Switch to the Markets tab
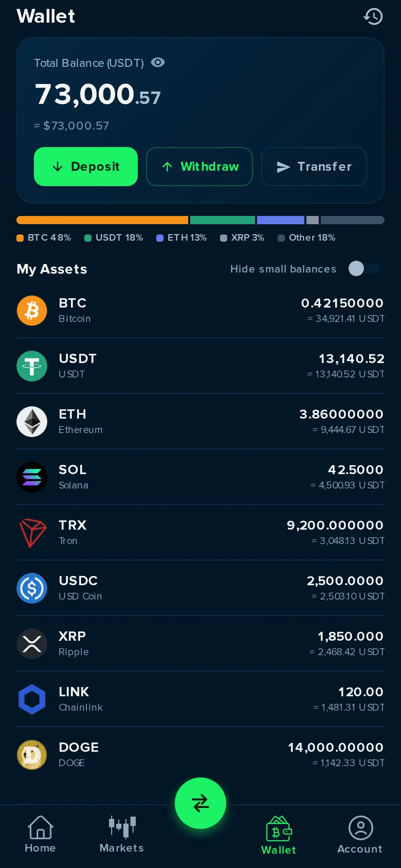 122,834
